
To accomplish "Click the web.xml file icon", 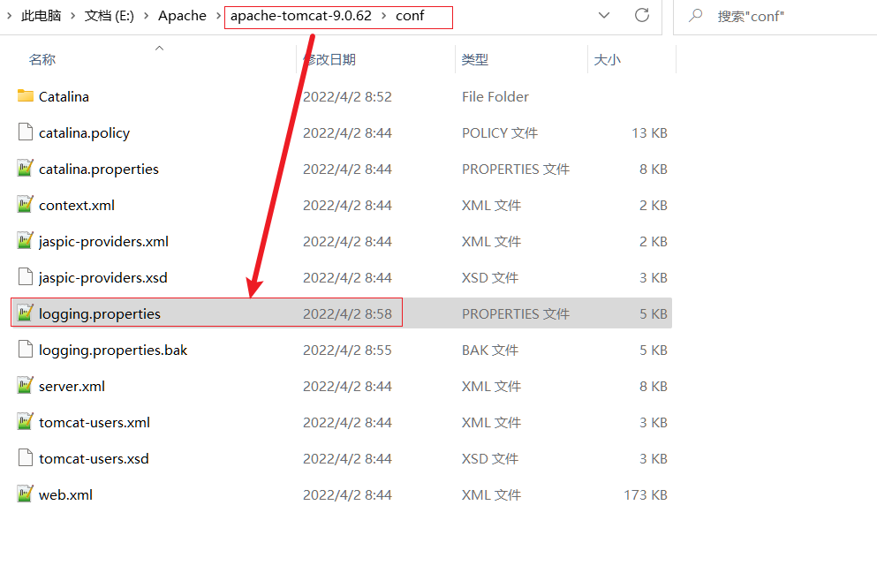I will tap(25, 494).
